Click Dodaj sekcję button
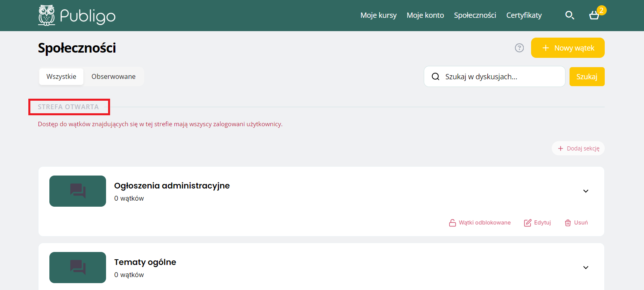644x290 pixels. pyautogui.click(x=578, y=148)
